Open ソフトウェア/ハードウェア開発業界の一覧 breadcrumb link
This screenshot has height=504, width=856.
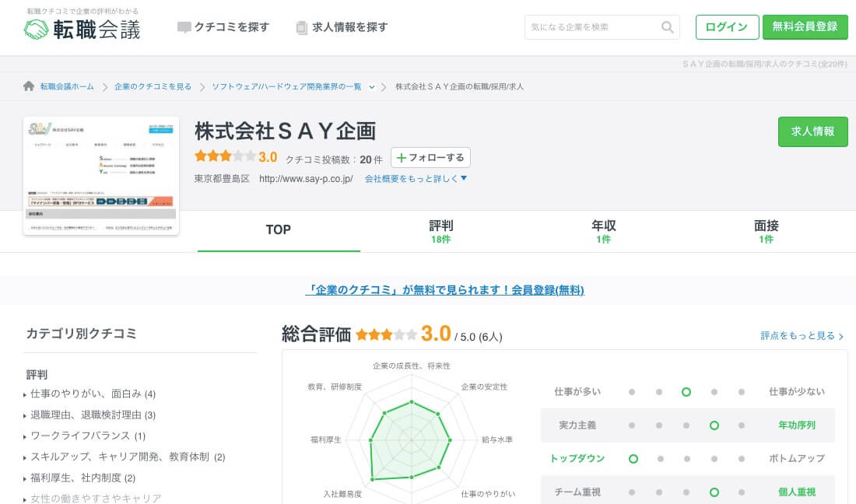pyautogui.click(x=286, y=86)
